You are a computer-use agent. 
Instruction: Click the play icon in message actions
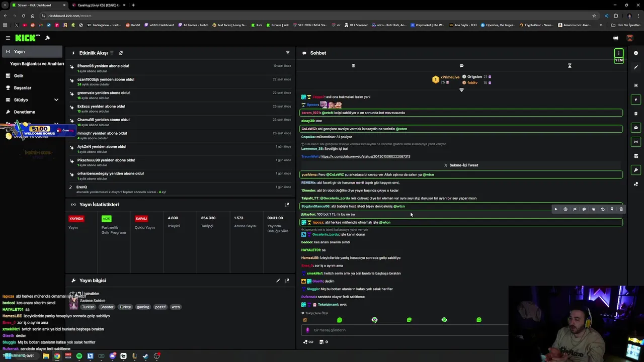point(556,209)
